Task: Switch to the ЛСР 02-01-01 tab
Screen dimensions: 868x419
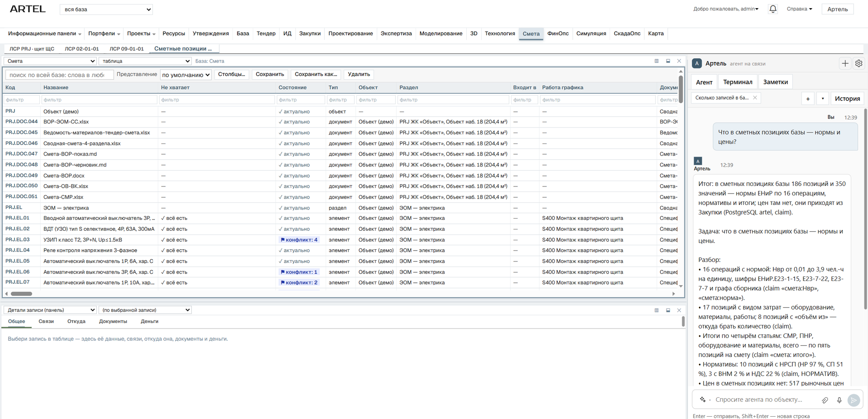Action: click(81, 49)
